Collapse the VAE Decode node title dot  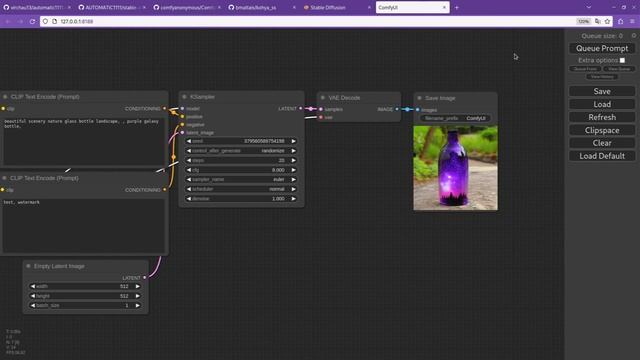tap(323, 98)
